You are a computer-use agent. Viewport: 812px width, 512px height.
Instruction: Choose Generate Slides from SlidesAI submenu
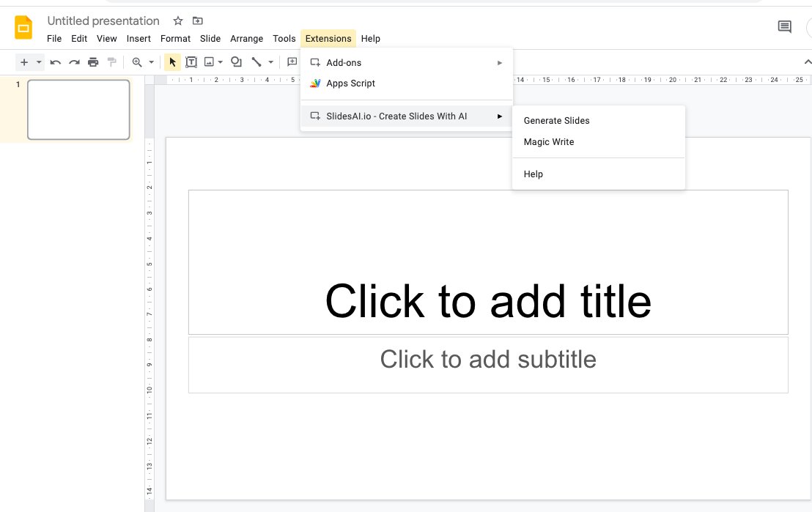click(556, 120)
